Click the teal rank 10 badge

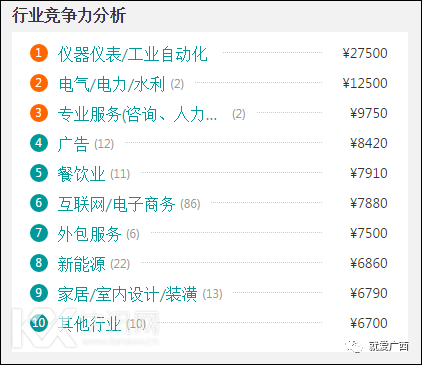pos(39,323)
